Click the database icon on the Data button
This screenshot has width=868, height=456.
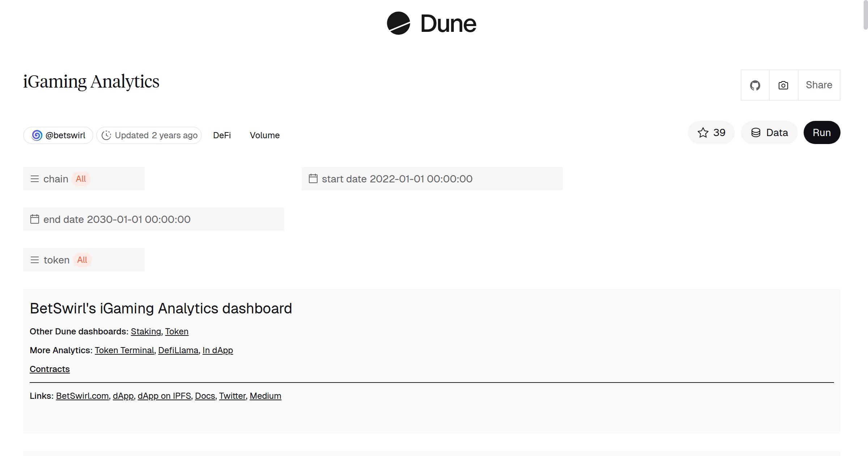756,132
